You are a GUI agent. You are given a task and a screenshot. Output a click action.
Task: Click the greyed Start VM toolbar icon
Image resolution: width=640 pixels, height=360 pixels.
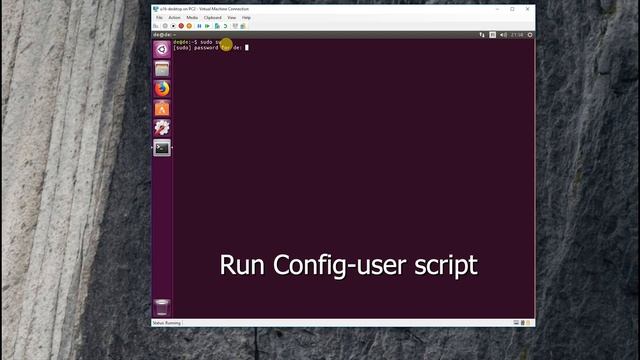pos(165,26)
